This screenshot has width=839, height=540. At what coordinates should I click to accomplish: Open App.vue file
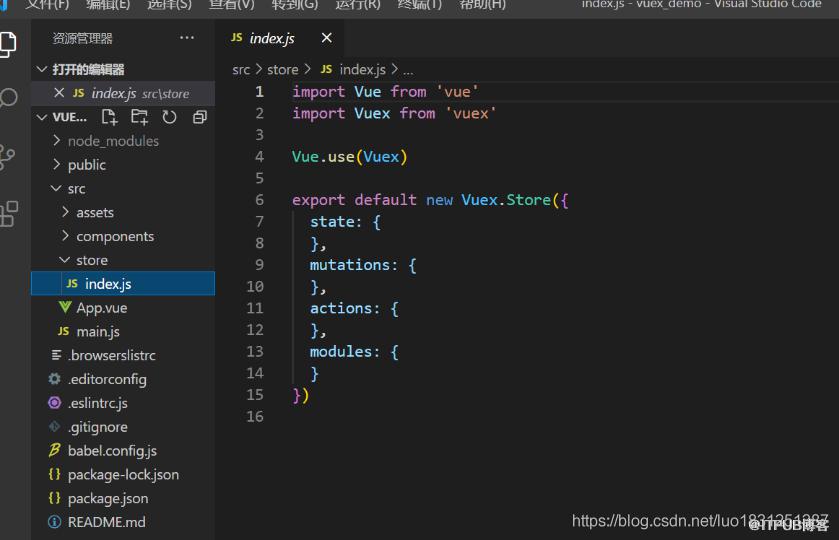[123, 307]
